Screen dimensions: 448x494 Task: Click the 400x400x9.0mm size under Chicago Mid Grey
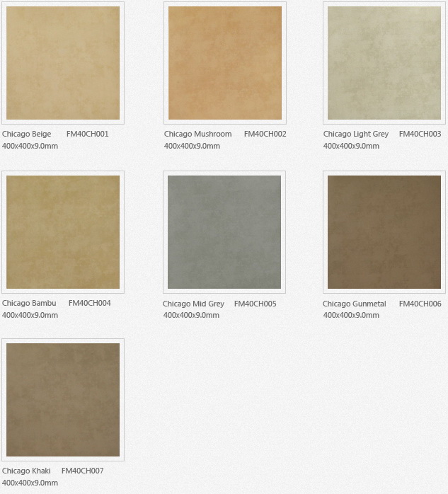[191, 315]
